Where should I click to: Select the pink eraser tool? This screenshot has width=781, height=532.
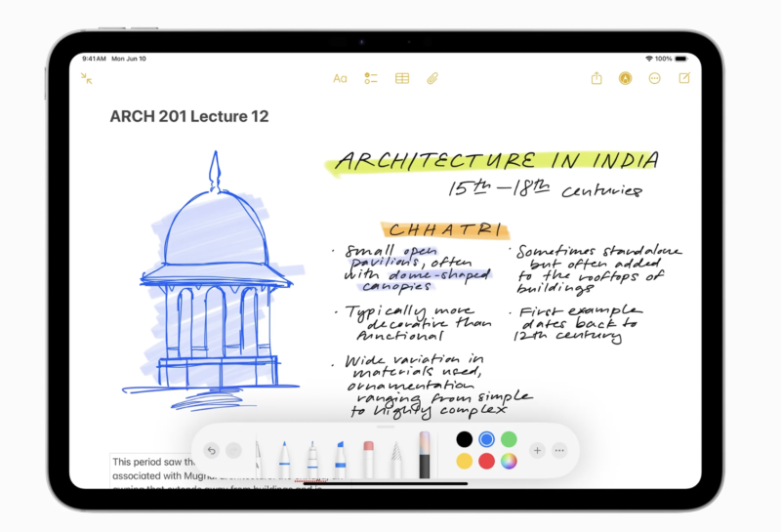pyautogui.click(x=369, y=457)
